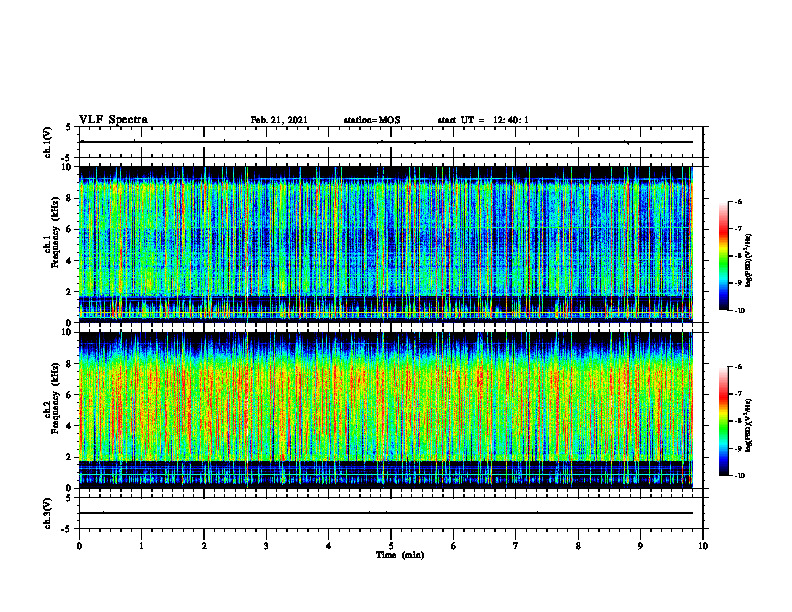Screen dimensions: 792x612
Task: Click the "VLF Spectra" plot title
Action: click(x=113, y=120)
